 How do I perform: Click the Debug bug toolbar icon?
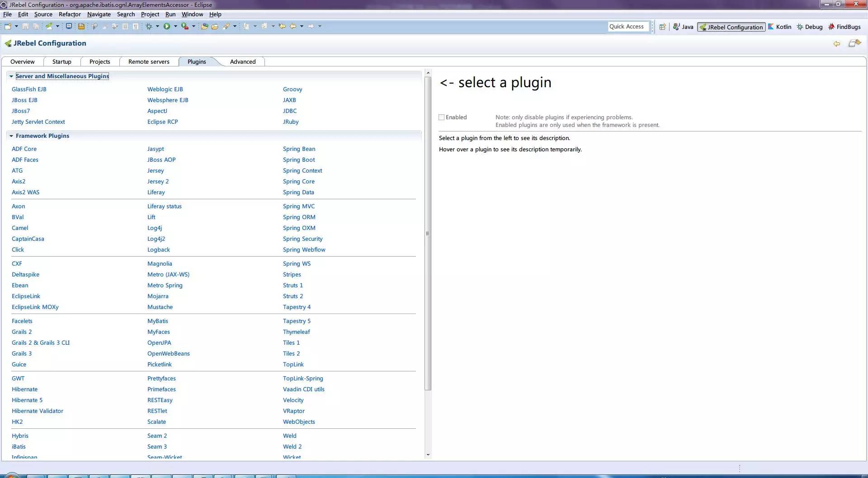149,26
